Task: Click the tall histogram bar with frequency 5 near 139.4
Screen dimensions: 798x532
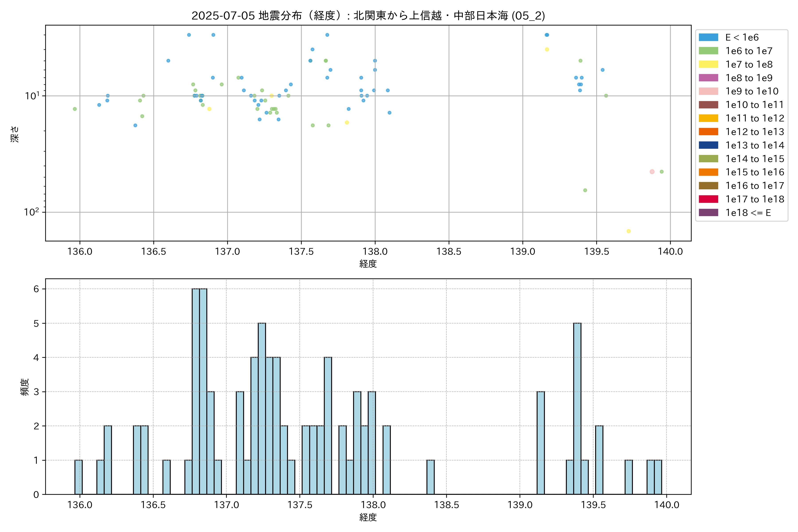Action: pos(577,409)
